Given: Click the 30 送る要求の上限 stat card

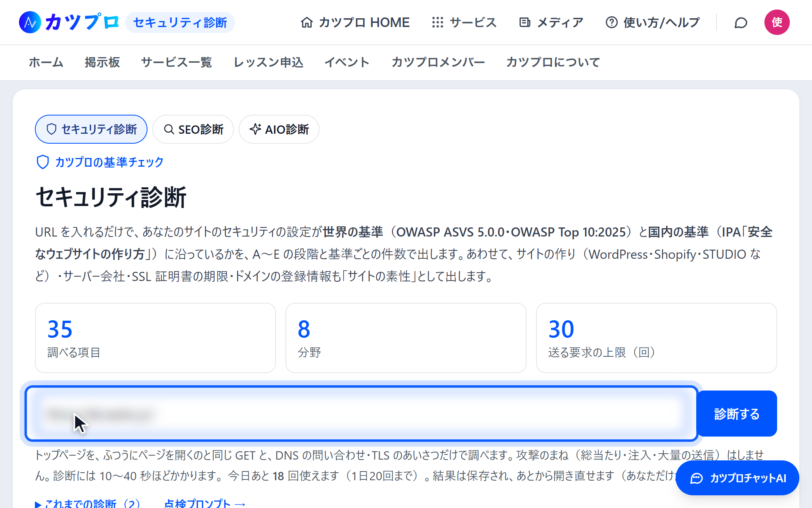Looking at the screenshot, I should 657,338.
